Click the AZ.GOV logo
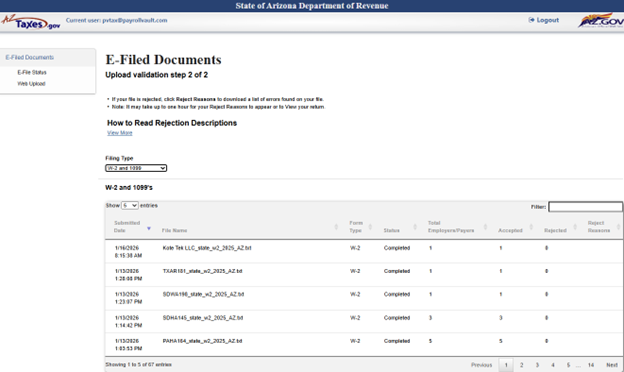 point(601,21)
